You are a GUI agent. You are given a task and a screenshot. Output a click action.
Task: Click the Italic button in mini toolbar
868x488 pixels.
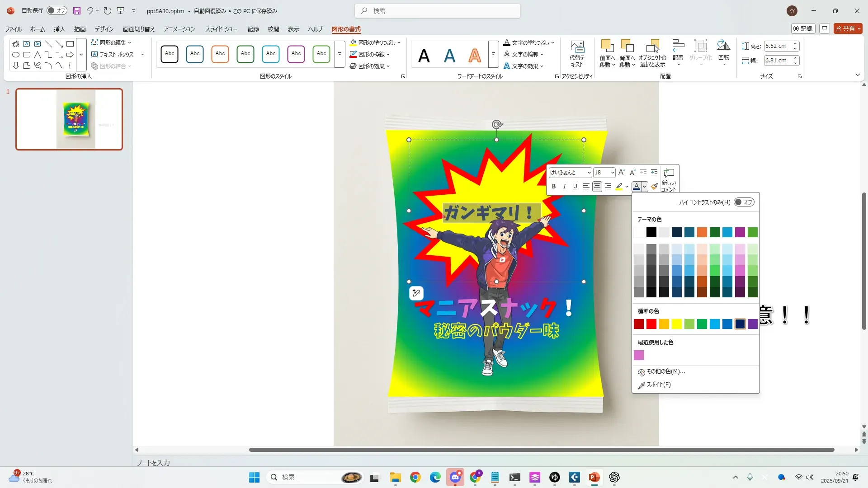point(564,187)
